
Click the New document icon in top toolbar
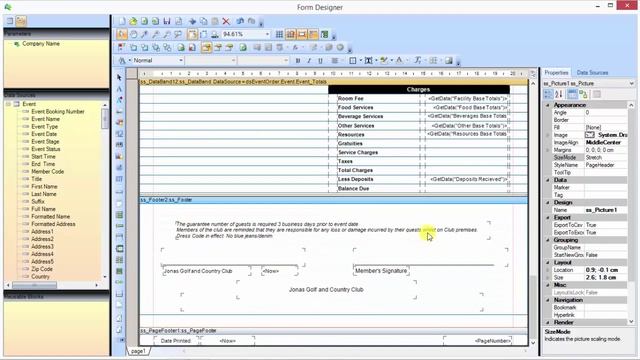122,21
